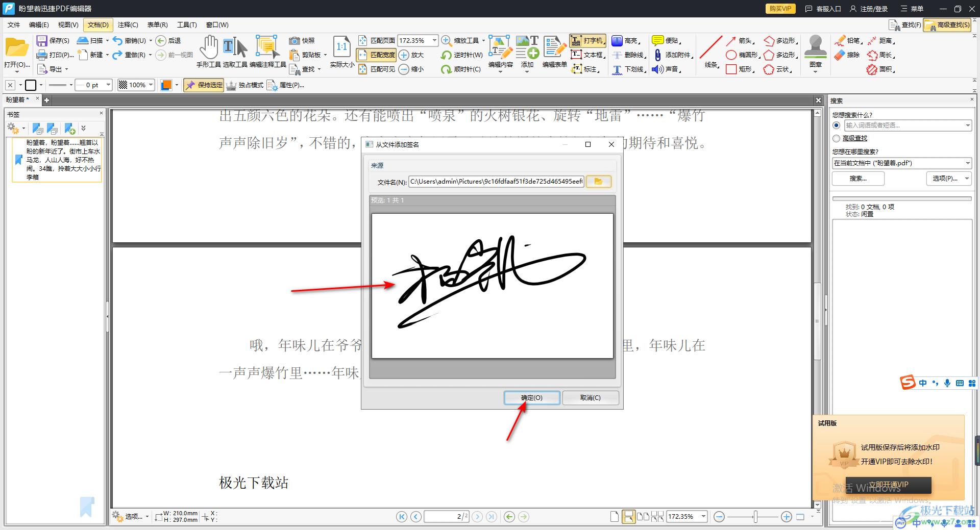Open the 172.35% zoom dropdown in toolbar
The width and height of the screenshot is (980, 530).
tap(434, 40)
